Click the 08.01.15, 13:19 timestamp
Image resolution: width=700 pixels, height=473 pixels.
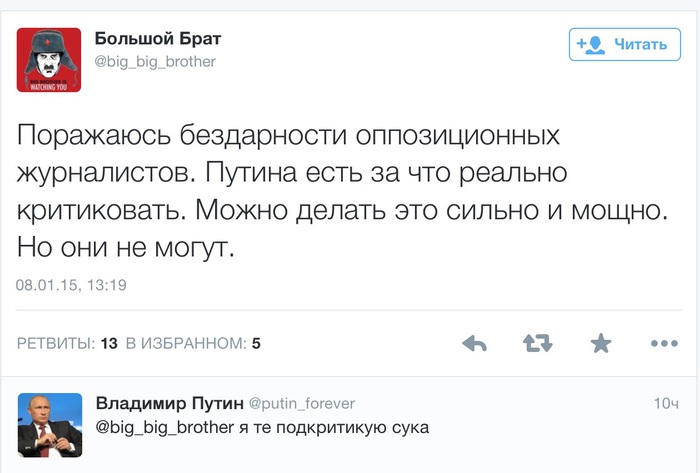tap(71, 285)
